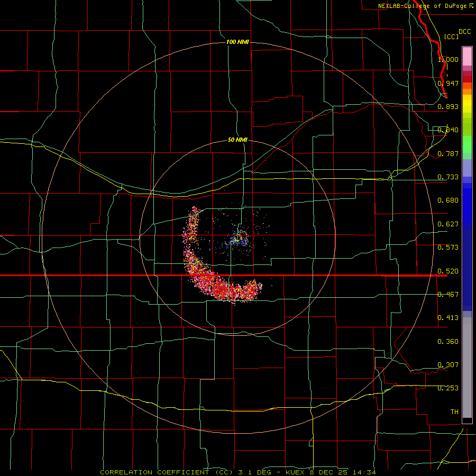This screenshot has width=476, height=476.
Task: Click the 100 NMI range ring label
Action: tap(237, 42)
